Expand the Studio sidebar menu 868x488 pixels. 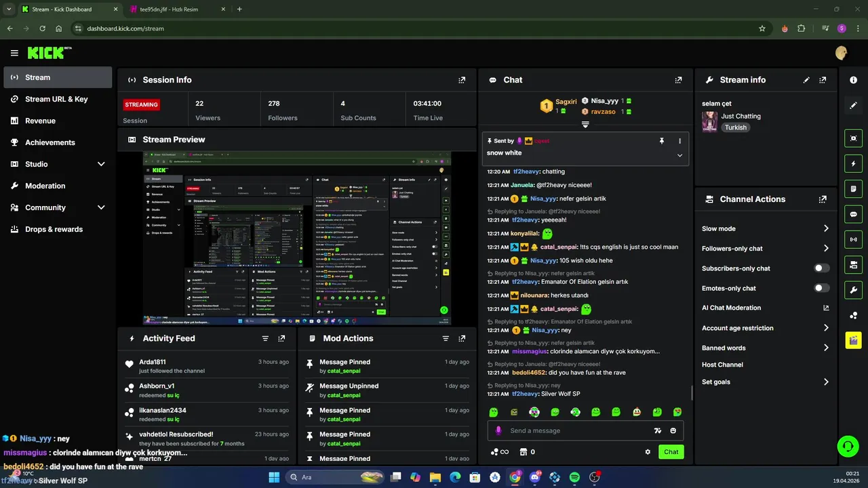coord(101,164)
